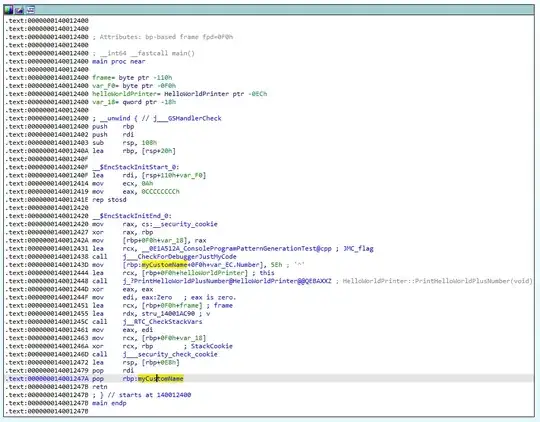The height and width of the screenshot is (422, 540).
Task: Click the helloWorldPrinter variable definition
Action: [179, 94]
